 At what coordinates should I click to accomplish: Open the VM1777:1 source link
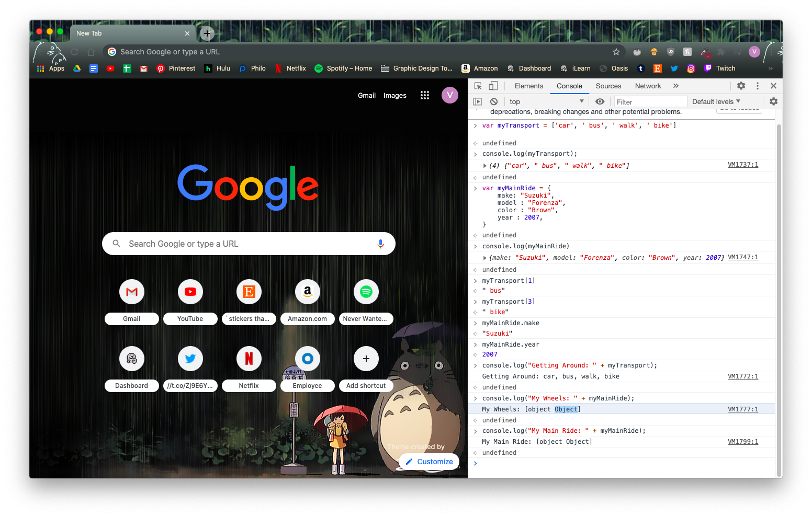coord(743,409)
